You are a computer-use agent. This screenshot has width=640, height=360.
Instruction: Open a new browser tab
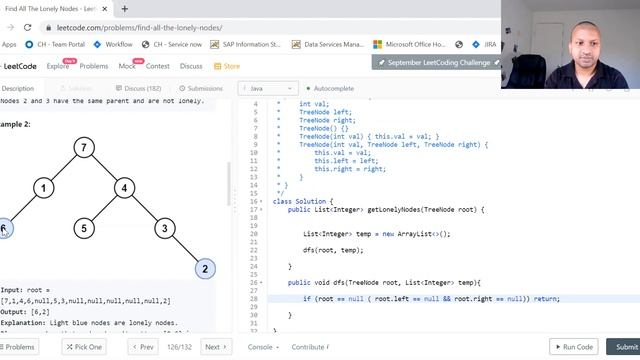point(124,9)
